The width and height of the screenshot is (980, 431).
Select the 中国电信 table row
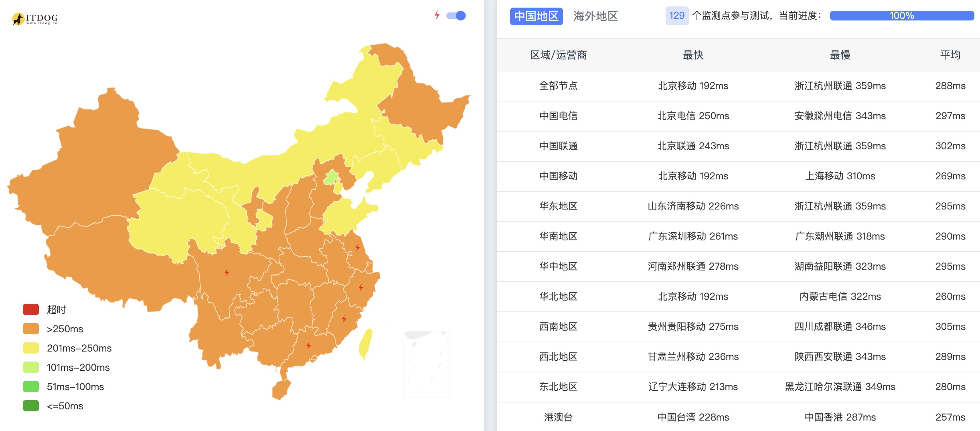pyautogui.click(x=739, y=116)
